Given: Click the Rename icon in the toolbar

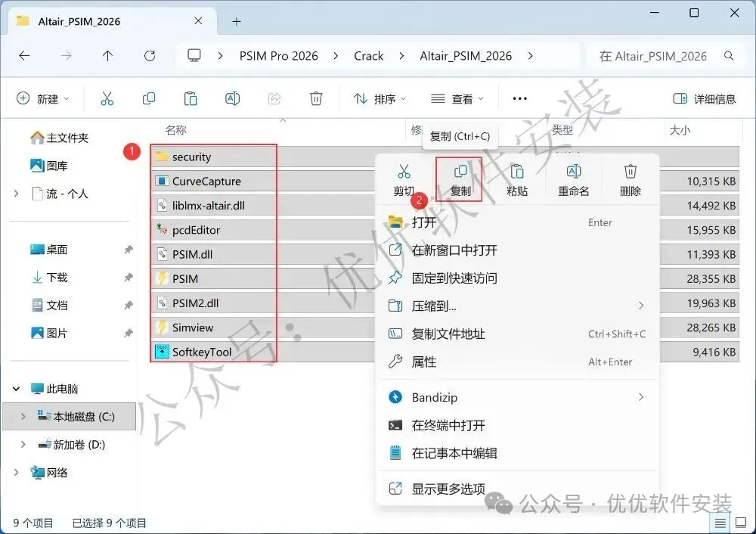Looking at the screenshot, I should pos(232,99).
